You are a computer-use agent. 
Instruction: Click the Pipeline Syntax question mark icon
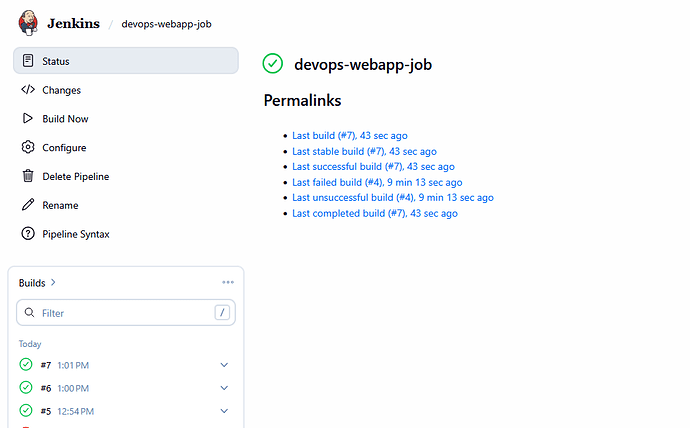[x=28, y=234]
